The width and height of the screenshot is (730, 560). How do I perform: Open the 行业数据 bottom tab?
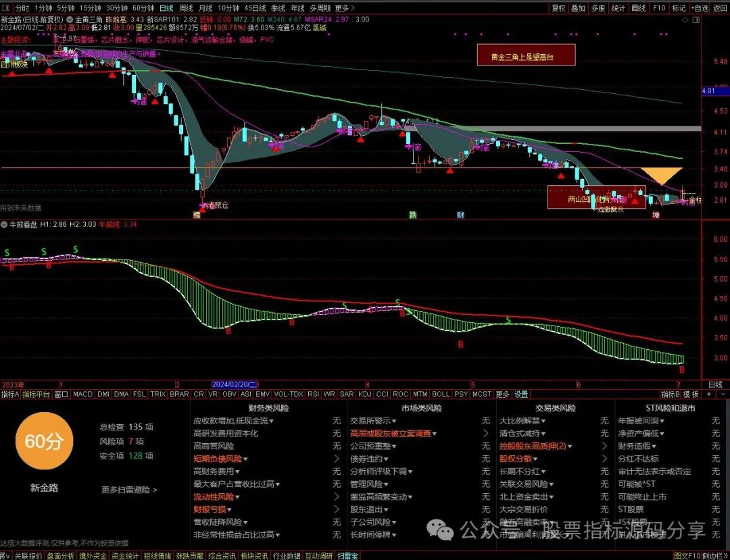(286, 556)
